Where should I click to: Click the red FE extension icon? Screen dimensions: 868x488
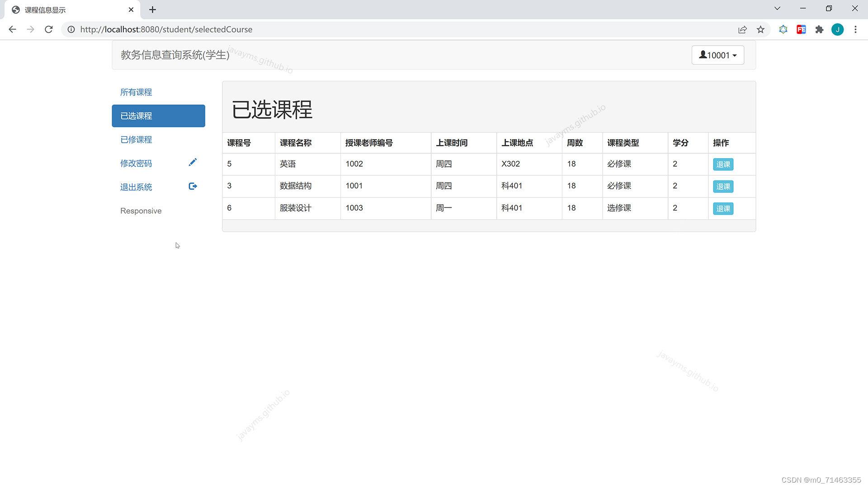[x=801, y=29]
